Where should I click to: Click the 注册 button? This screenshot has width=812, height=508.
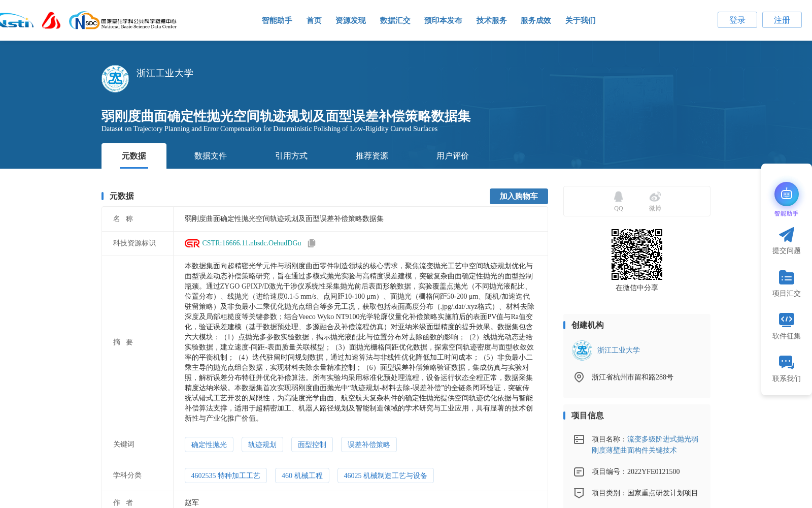tap(782, 20)
